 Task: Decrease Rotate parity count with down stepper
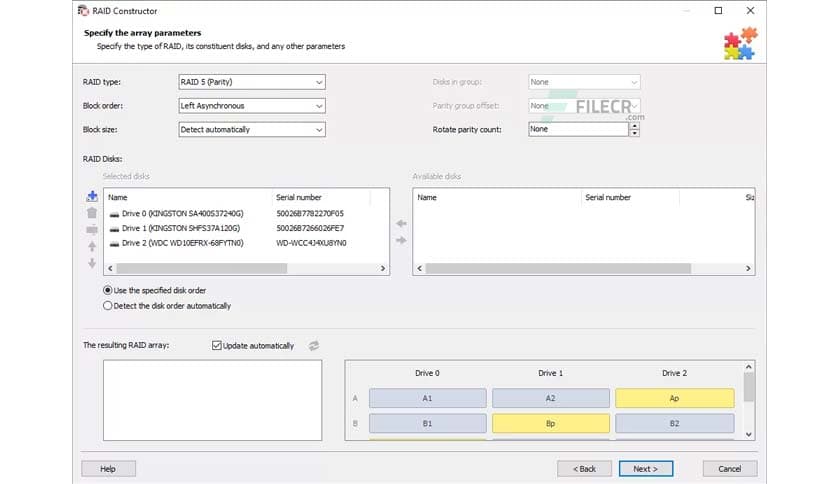[x=634, y=133]
